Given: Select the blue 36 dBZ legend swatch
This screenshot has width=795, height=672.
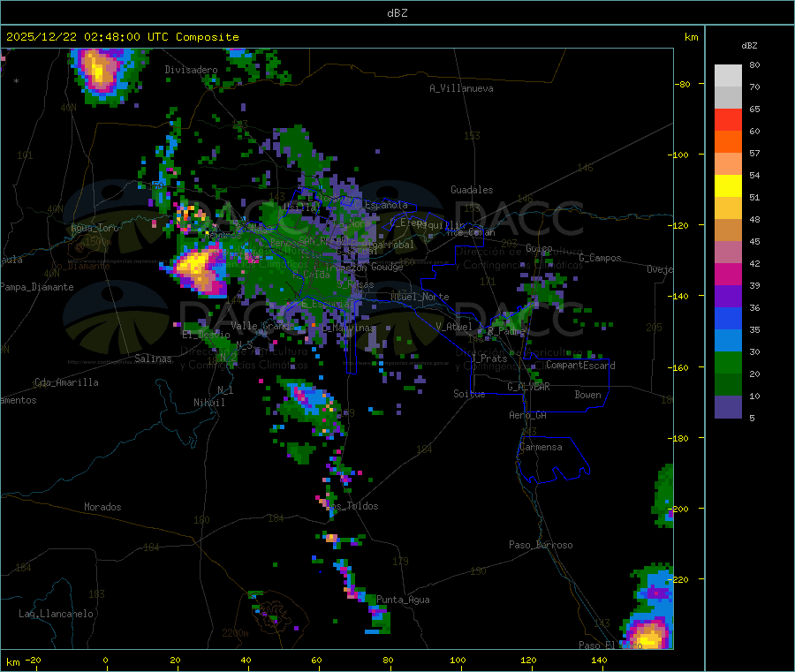Looking at the screenshot, I should coord(728,318).
